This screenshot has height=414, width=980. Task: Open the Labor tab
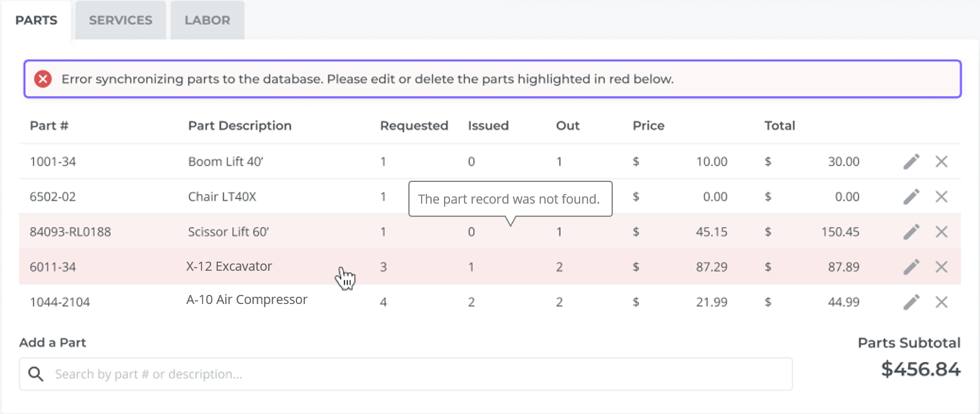click(x=207, y=21)
